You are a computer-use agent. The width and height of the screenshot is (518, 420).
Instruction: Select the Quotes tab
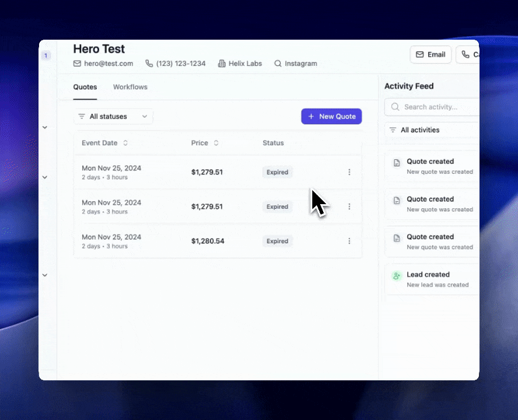(85, 87)
